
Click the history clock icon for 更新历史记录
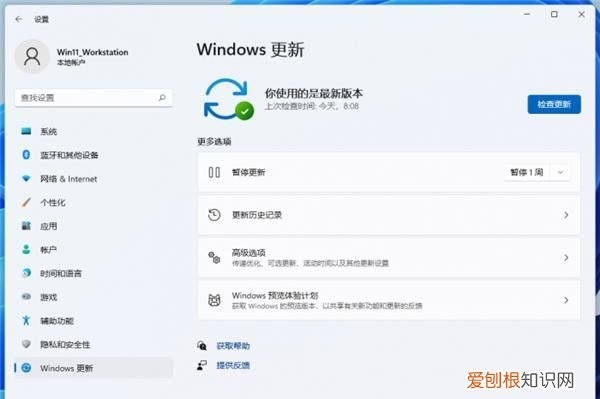tap(214, 215)
